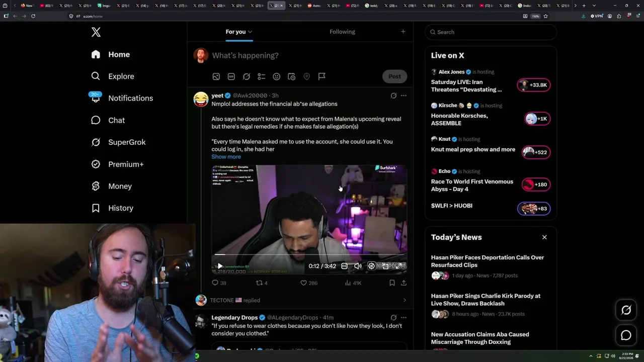Open yeet's profile avatar

[201, 99]
